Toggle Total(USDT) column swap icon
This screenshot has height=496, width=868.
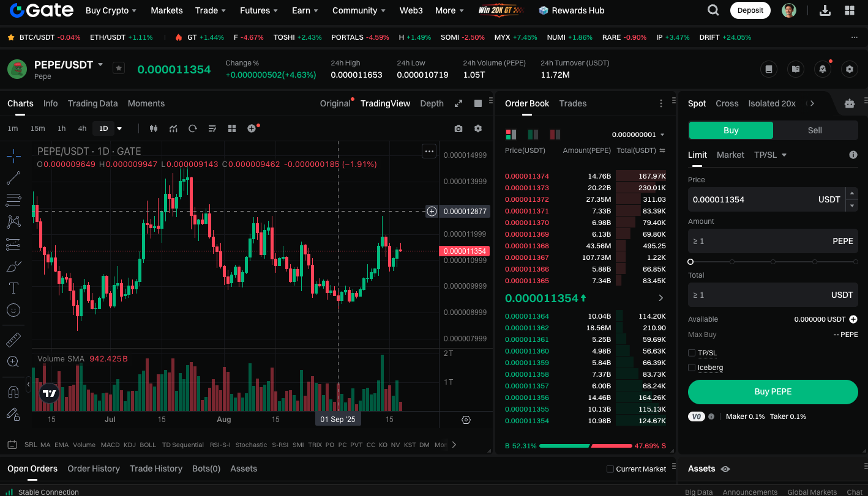662,150
